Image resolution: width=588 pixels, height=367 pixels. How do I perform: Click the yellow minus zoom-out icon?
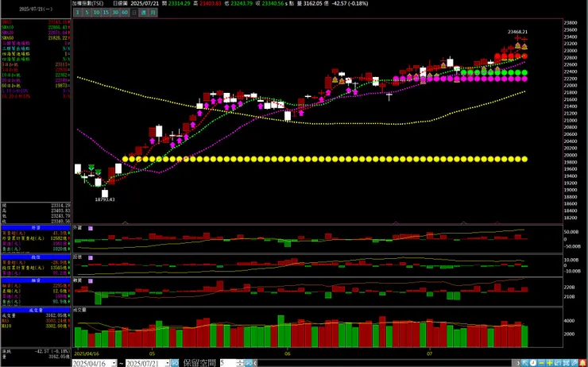coord(541,363)
